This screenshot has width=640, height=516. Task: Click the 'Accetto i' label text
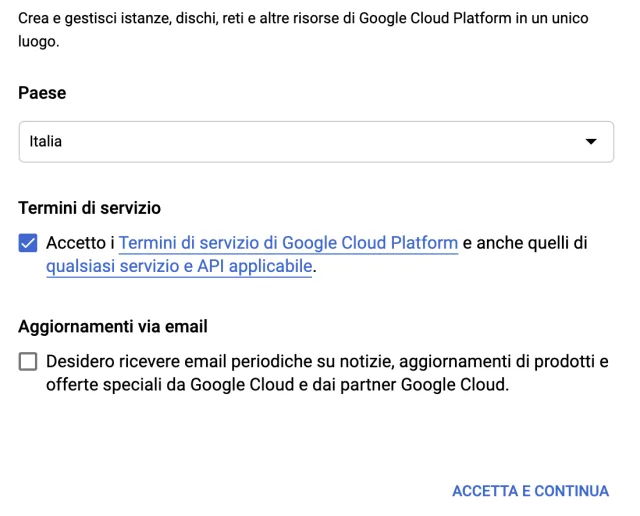(x=80, y=243)
